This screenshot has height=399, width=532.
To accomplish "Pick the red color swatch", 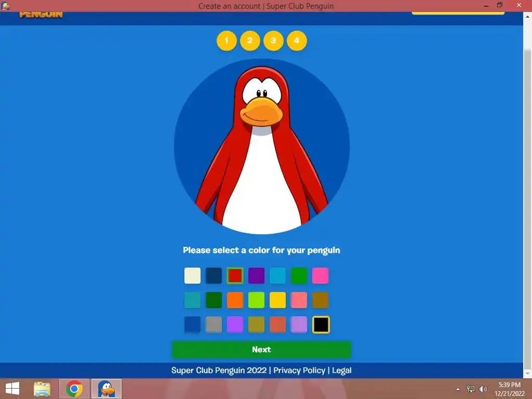I will point(235,275).
